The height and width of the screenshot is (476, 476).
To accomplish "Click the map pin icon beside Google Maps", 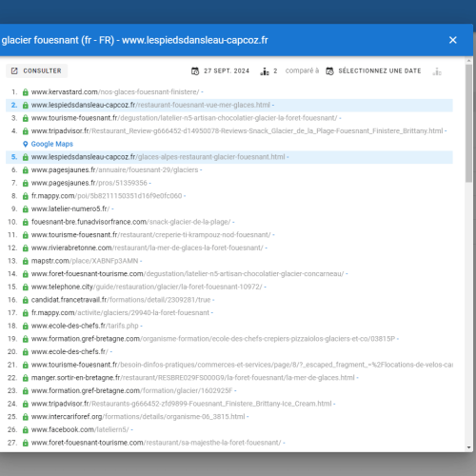I will point(26,144).
